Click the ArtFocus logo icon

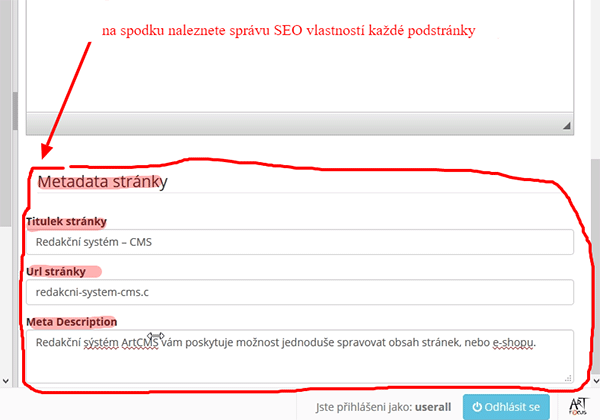point(578,407)
